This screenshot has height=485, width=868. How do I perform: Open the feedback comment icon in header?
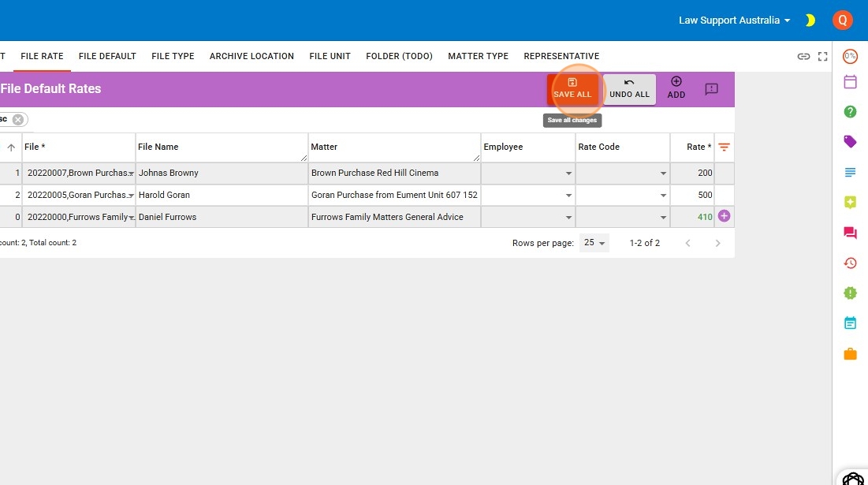click(x=711, y=89)
